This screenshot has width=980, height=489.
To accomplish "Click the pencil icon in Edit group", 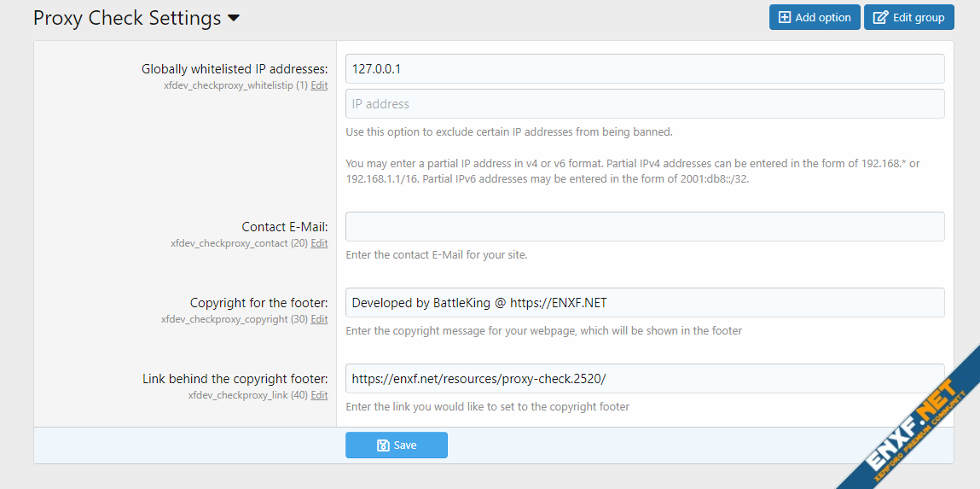I will [882, 18].
